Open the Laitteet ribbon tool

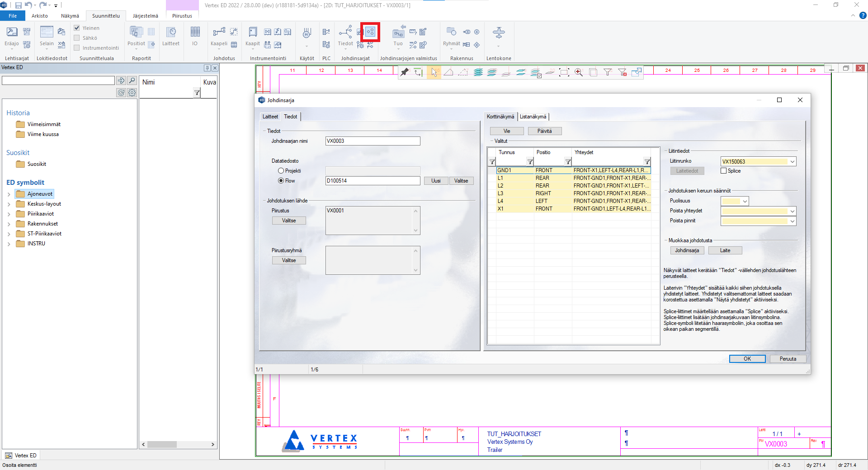(x=171, y=36)
